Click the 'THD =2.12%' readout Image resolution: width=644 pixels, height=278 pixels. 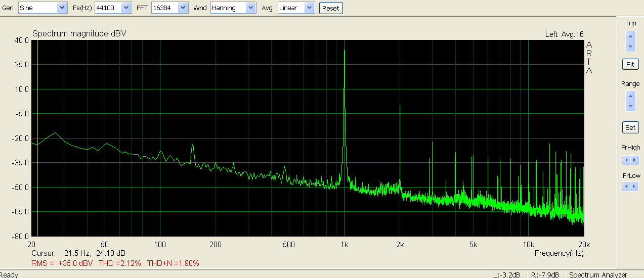coord(120,263)
